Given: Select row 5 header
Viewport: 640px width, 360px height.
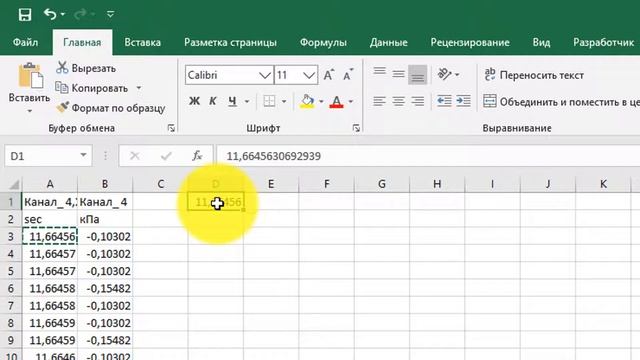Looking at the screenshot, I should click(x=11, y=271).
